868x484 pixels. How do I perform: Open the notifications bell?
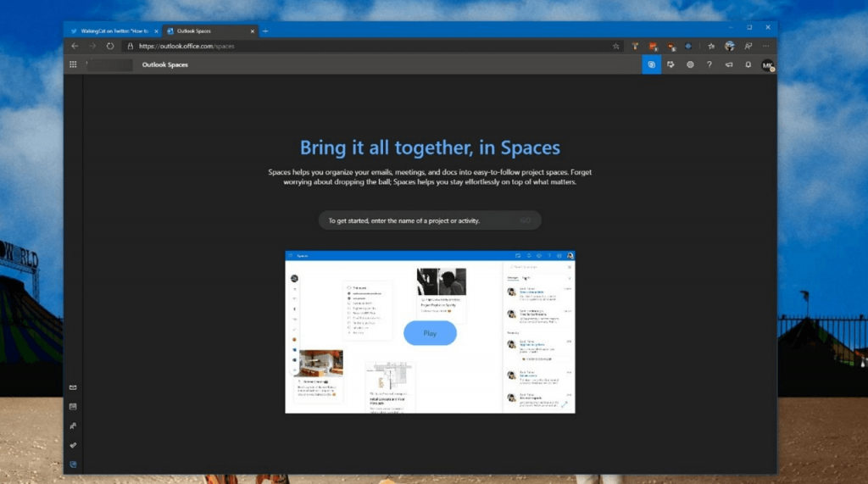[748, 64]
